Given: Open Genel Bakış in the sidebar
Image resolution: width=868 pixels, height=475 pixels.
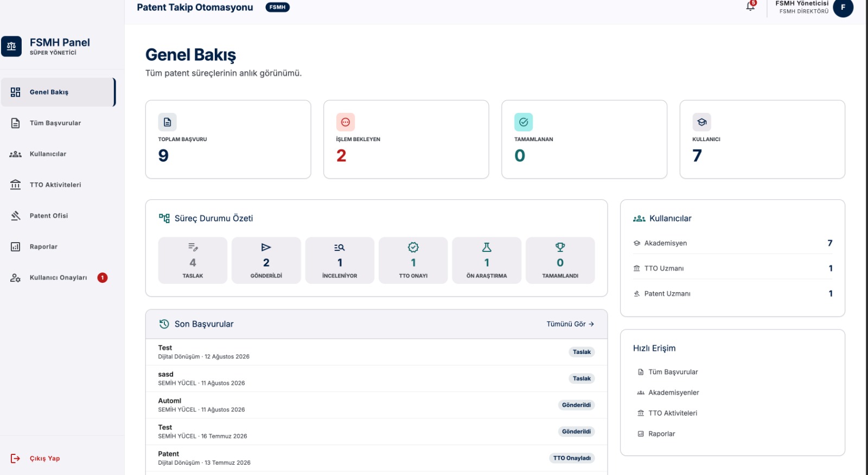Looking at the screenshot, I should pyautogui.click(x=58, y=92).
